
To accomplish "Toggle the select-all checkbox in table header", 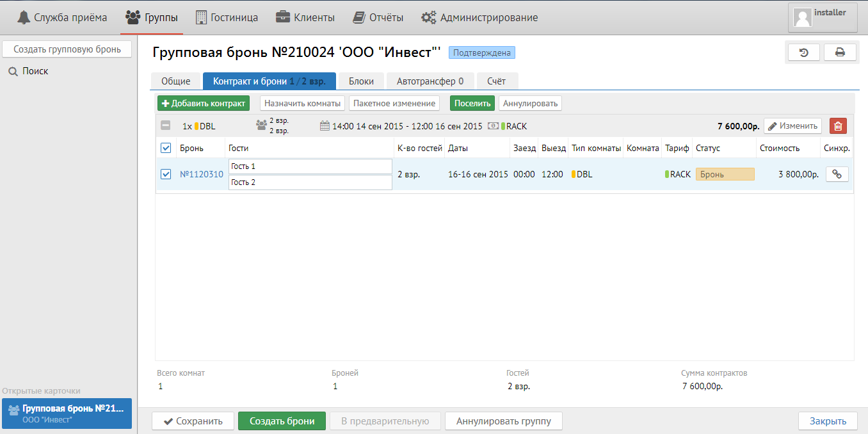I will coord(166,148).
